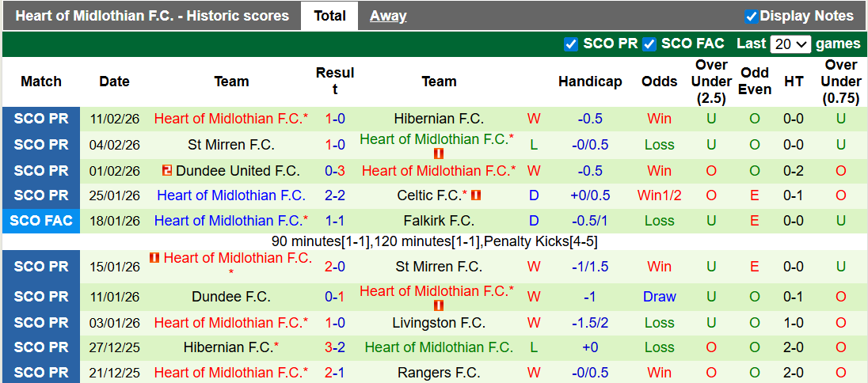Click the red card icon next to Celtic F.C.
The width and height of the screenshot is (868, 383).
[476, 195]
